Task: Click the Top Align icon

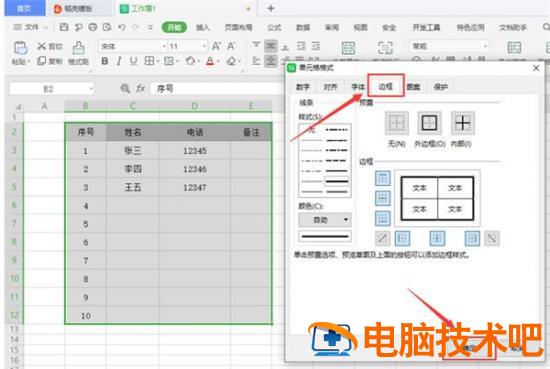Action: point(256,46)
